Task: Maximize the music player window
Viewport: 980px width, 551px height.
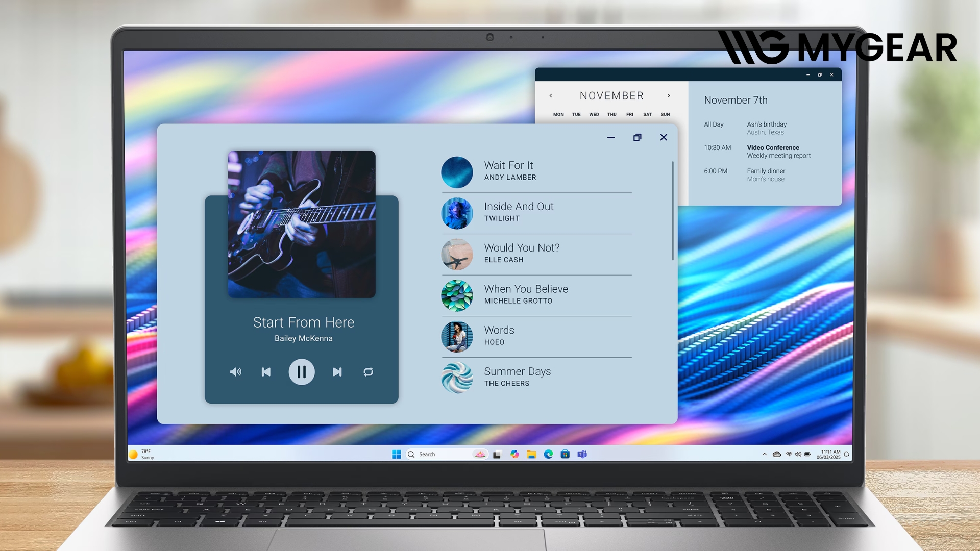Action: coord(637,137)
